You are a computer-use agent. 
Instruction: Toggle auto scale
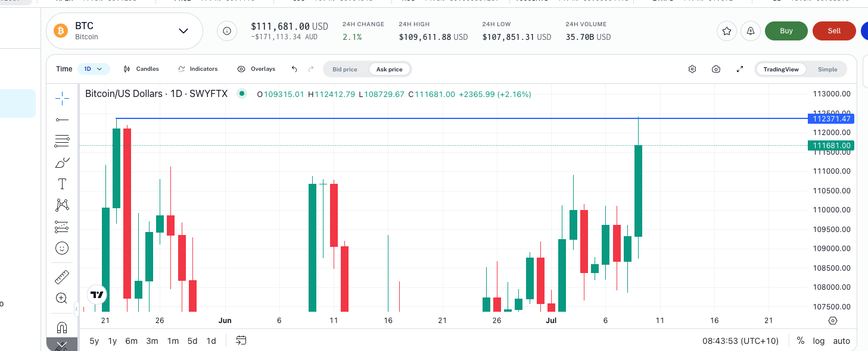click(x=841, y=341)
